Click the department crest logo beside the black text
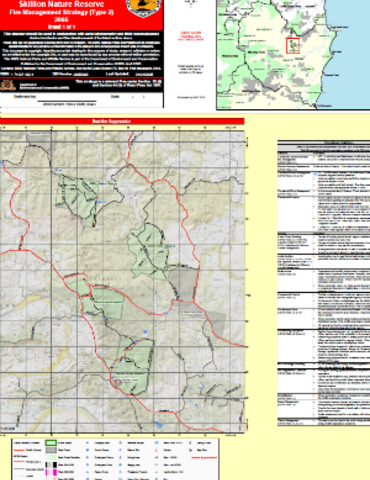The height and width of the screenshot is (480, 370). click(x=8, y=85)
